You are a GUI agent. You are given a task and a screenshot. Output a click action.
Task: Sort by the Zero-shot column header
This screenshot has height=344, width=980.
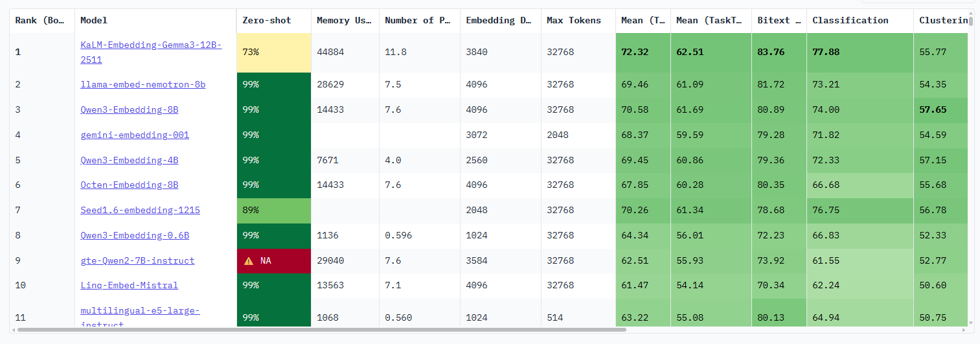coord(274,21)
